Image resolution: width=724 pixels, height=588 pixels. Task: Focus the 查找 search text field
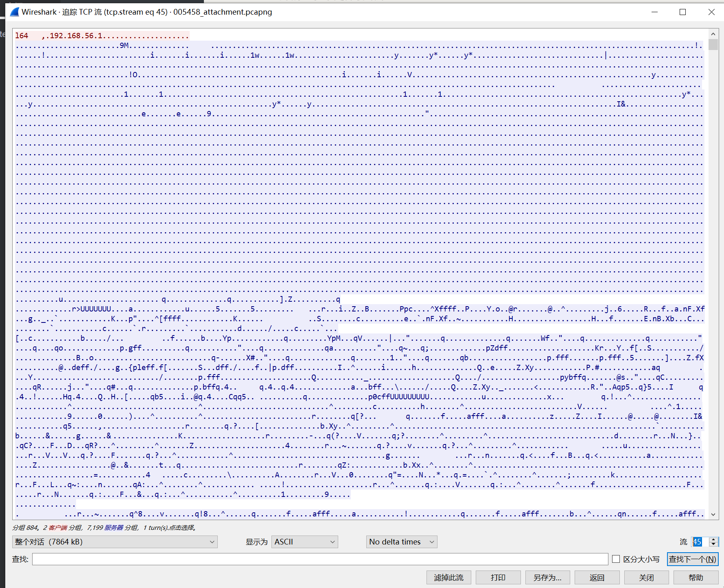click(x=320, y=559)
